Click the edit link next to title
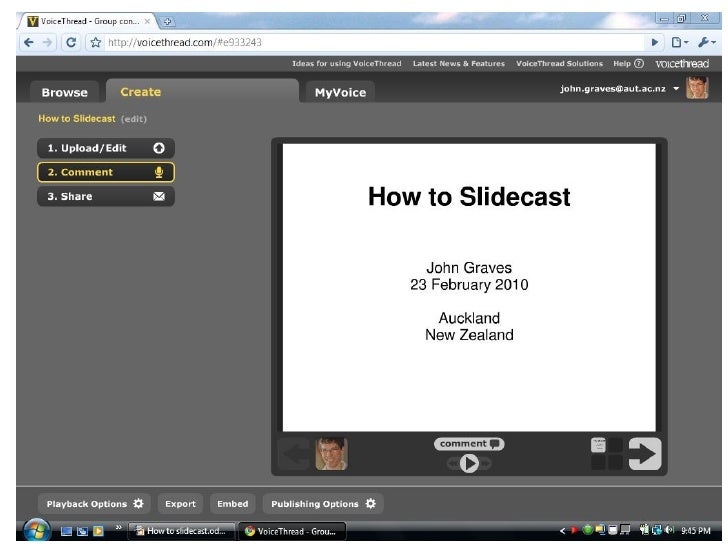The image size is (728, 546). 134,119
